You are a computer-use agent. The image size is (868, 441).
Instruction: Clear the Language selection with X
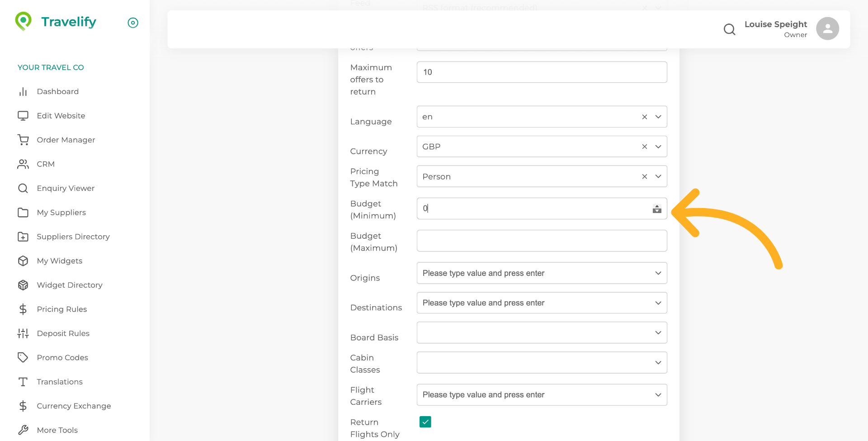(x=645, y=117)
